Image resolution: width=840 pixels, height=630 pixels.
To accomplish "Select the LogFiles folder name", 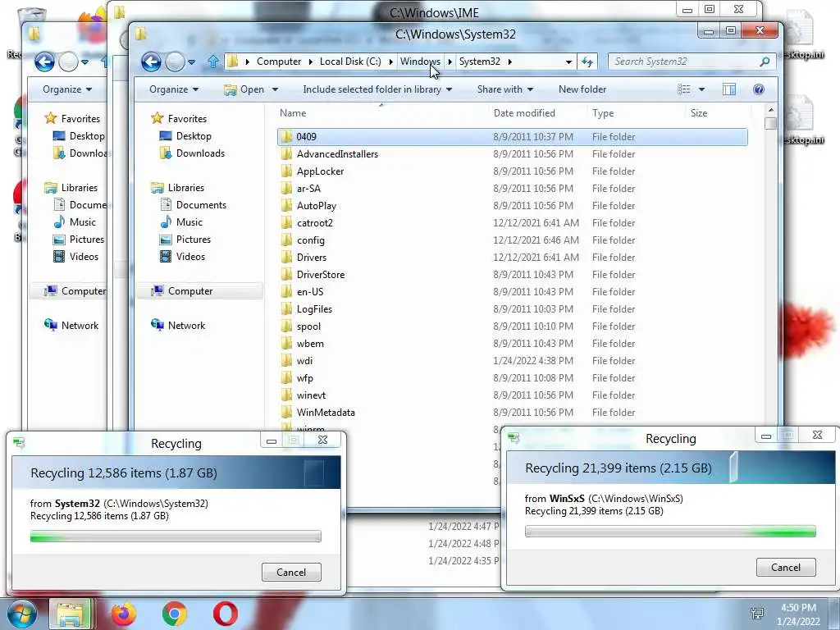I will tap(314, 309).
